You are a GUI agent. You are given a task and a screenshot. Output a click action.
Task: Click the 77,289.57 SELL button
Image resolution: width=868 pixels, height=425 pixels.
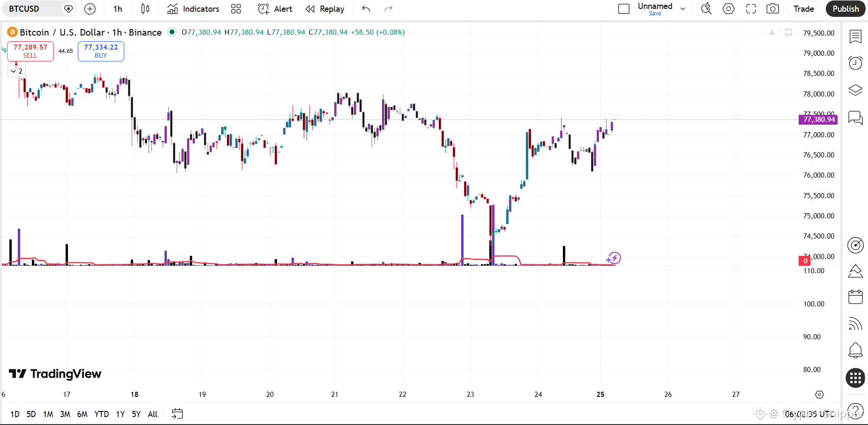click(30, 51)
